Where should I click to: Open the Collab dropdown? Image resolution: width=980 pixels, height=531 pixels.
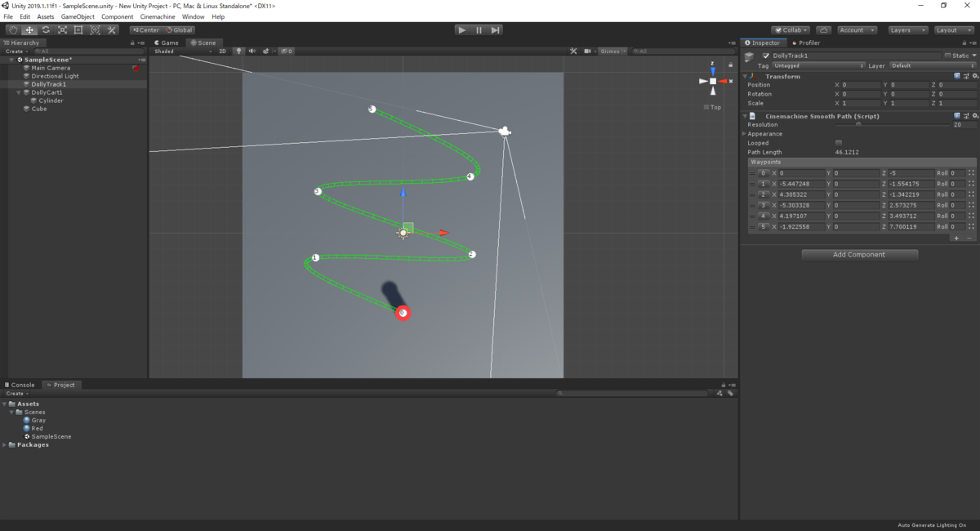click(791, 30)
